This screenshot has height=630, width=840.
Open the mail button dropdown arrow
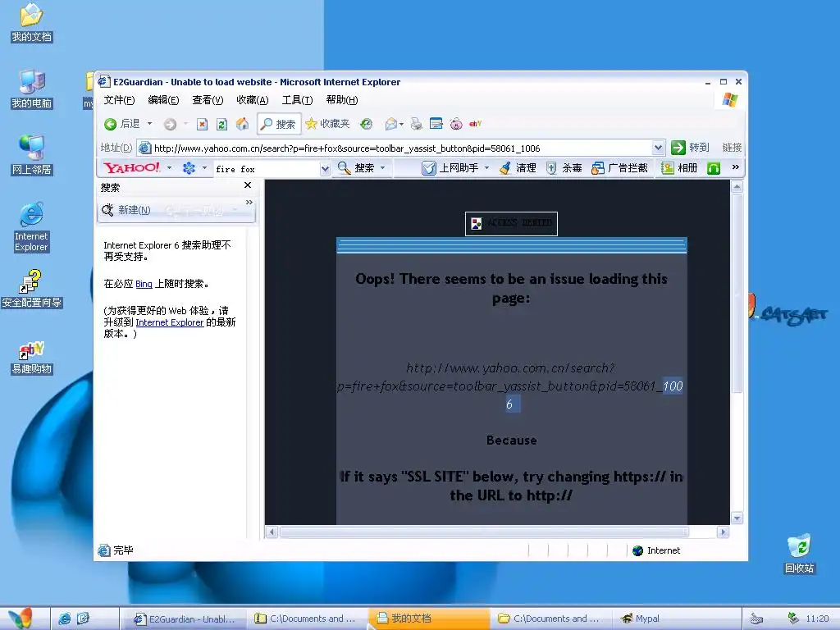[401, 125]
